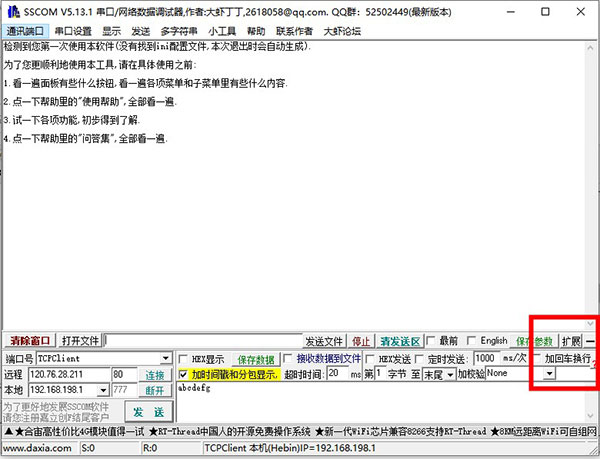The height and width of the screenshot is (459, 600).
Task: Enable the 定时发送 timed send checkbox
Action: point(417,358)
